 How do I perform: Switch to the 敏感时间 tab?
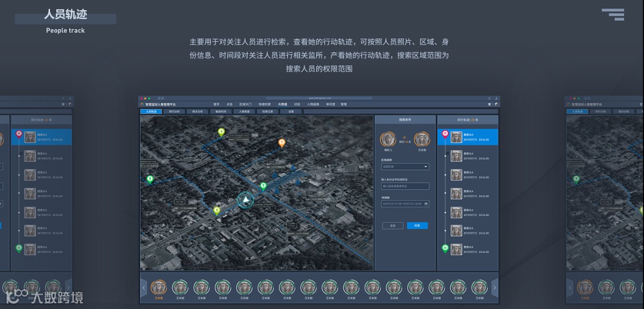pos(221,112)
